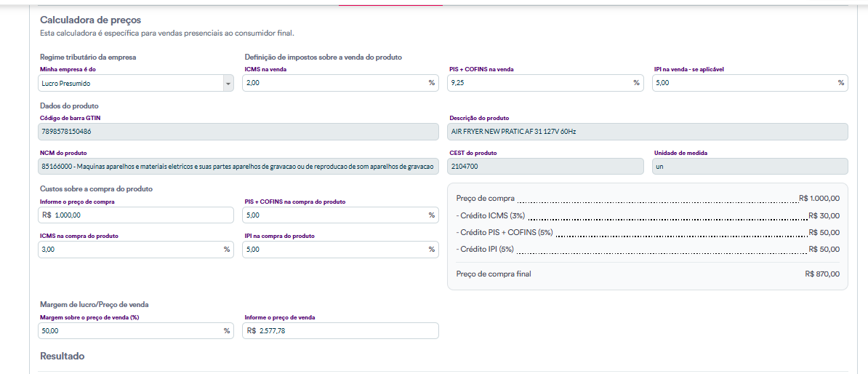
Task: Click the Resultado section heading
Action: 63,357
